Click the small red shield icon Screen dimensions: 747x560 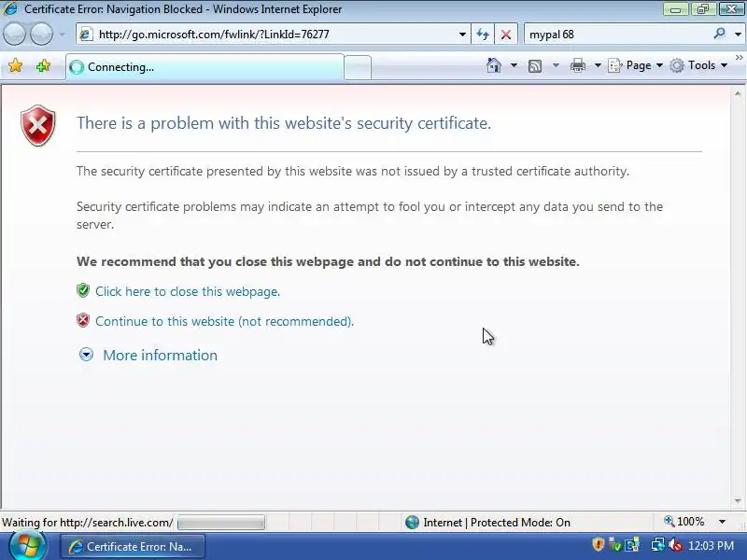[x=83, y=320]
